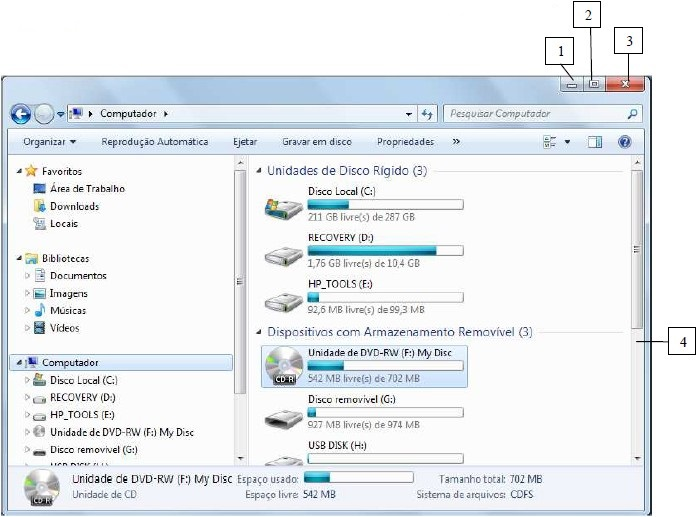Screen dimensions: 697x517
Task: Click the HP_TOOLS (E:) drive in main pane
Action: tap(283, 301)
